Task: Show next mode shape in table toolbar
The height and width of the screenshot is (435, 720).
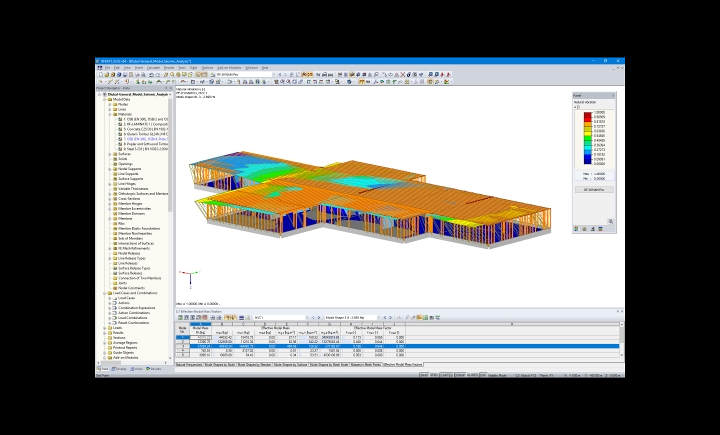Action: [x=390, y=317]
